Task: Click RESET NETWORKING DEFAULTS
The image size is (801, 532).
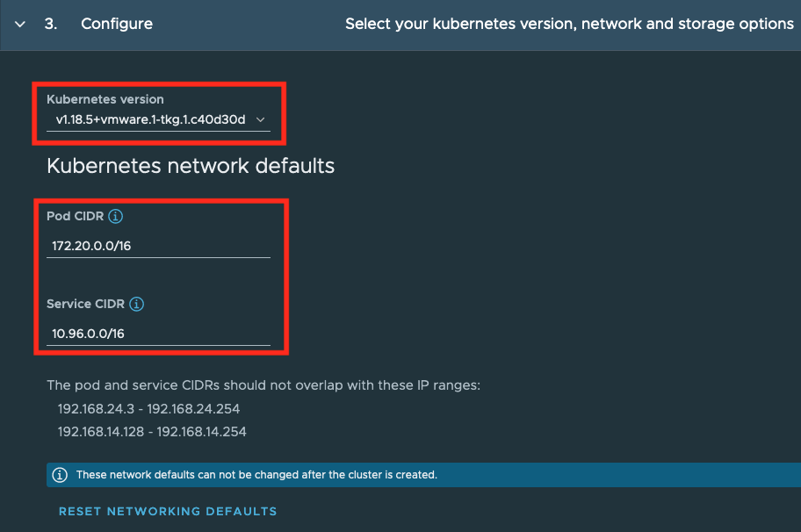Action: pos(167,511)
